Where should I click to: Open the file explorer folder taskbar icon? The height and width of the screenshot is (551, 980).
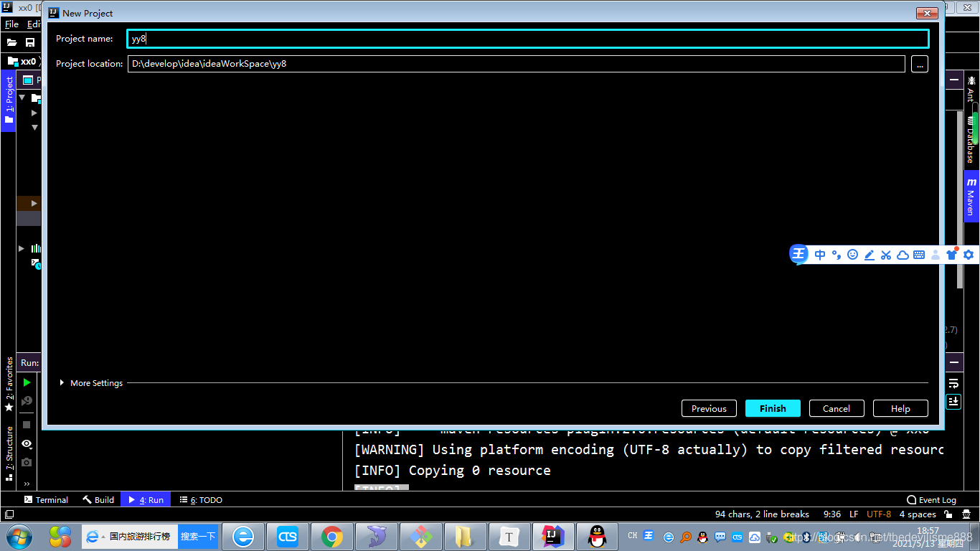[x=465, y=536]
